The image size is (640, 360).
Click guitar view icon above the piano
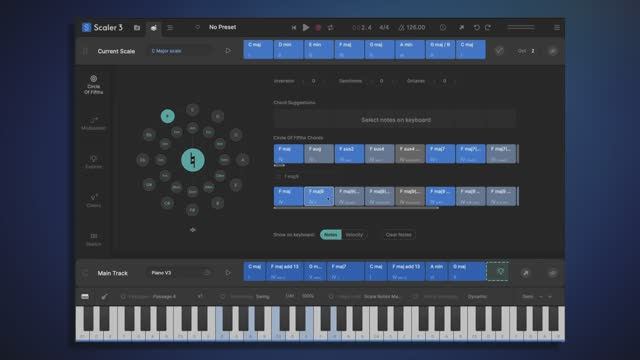click(104, 296)
